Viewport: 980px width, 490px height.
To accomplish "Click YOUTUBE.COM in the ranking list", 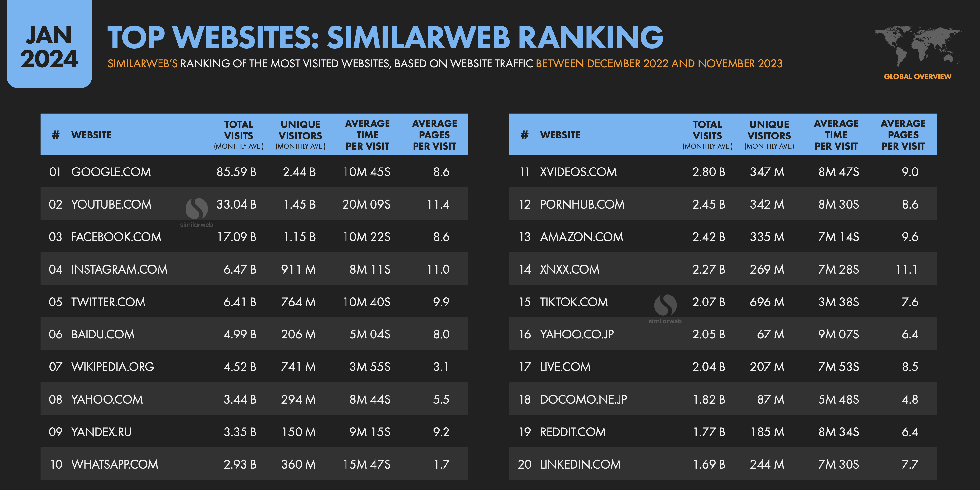I will 111,204.
